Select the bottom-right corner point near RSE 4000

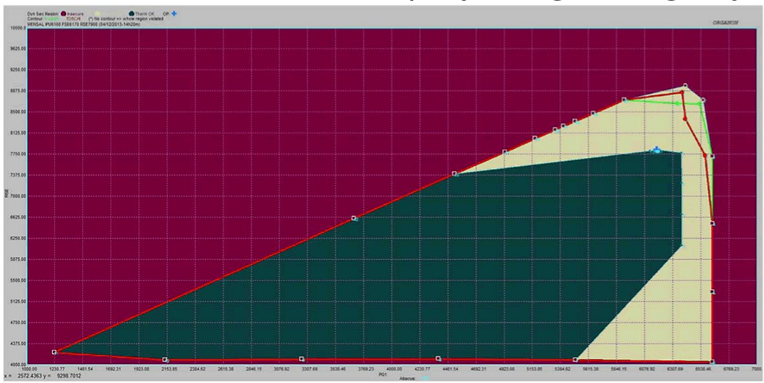point(712,362)
